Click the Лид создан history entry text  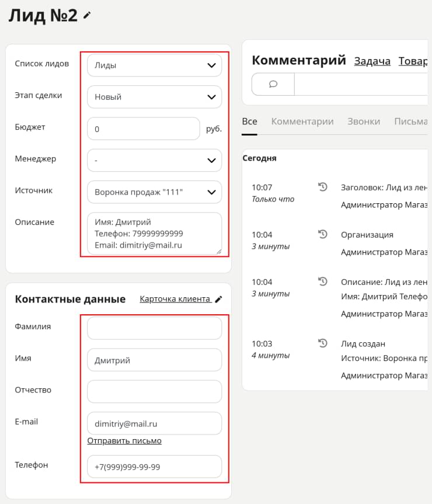(x=363, y=343)
